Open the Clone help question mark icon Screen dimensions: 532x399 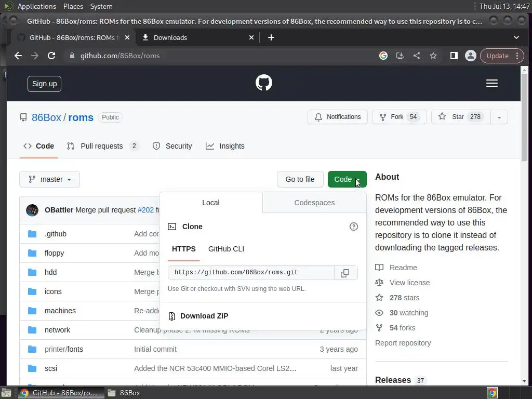coord(353,227)
